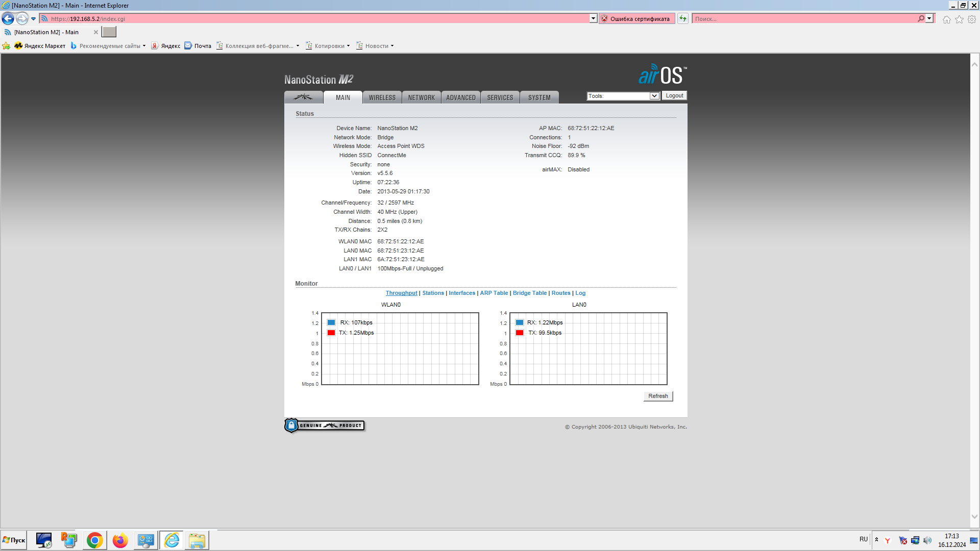Launch Google Chrome from taskbar
Viewport: 980px width, 551px height.
pyautogui.click(x=94, y=540)
